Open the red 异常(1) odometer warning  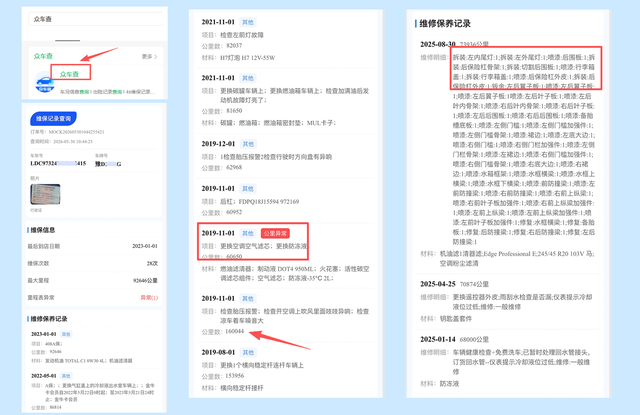click(149, 297)
